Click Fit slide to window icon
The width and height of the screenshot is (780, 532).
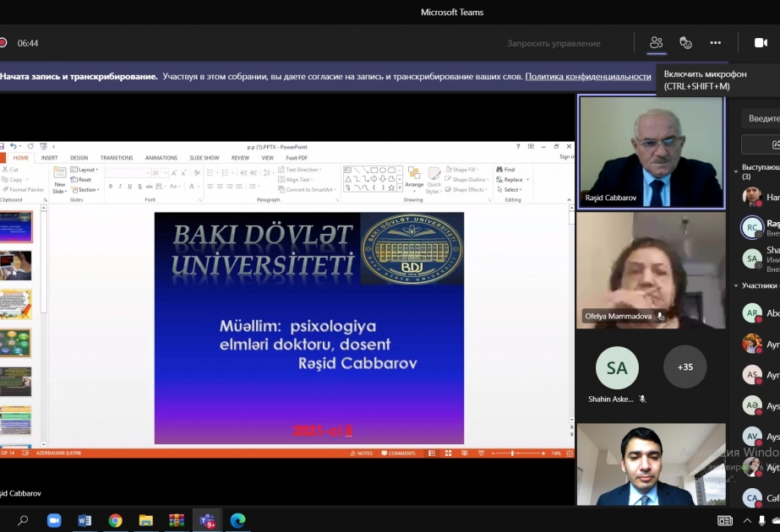pos(570,453)
